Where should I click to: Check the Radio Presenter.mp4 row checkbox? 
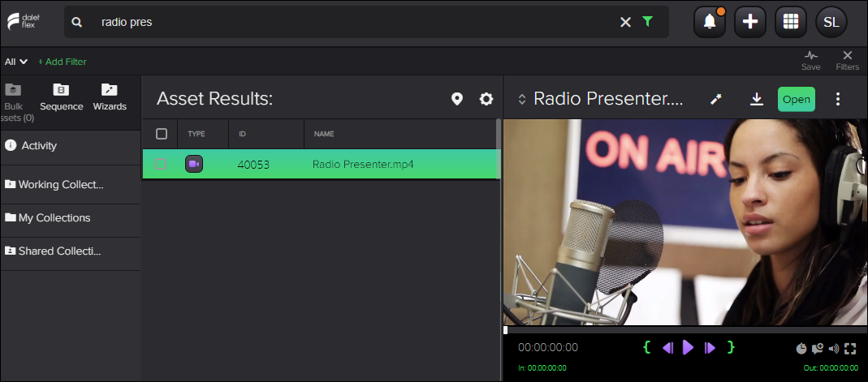pos(162,165)
